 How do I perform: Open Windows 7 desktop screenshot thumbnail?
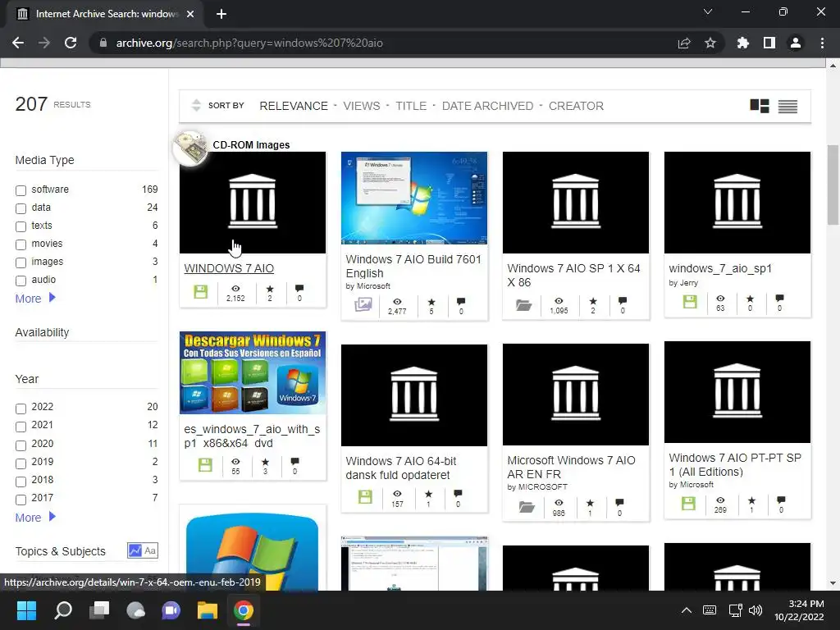coord(414,198)
